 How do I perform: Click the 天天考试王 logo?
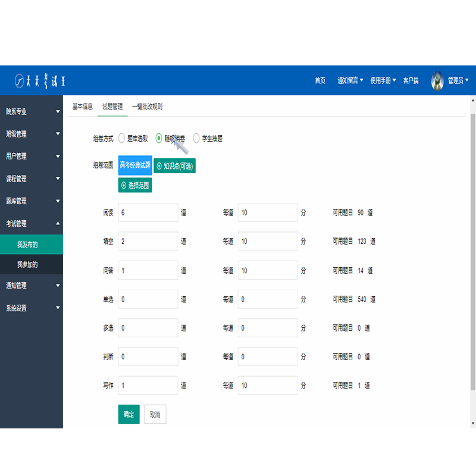coord(40,81)
